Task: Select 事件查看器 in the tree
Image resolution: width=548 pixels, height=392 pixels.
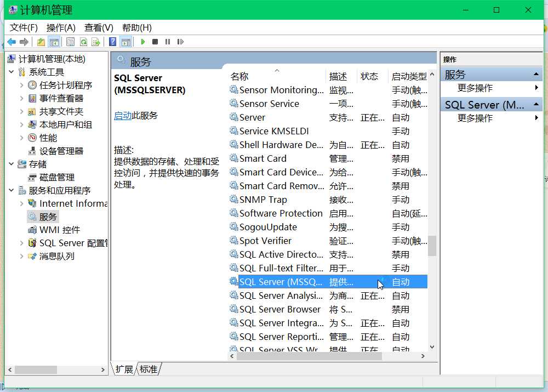Action: 61,99
